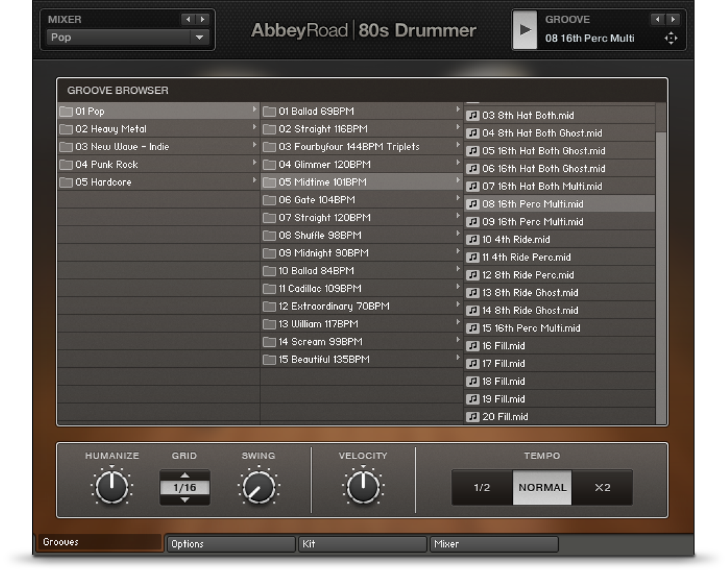
Task: Open the 05 Hardcore folder
Action: coord(158,182)
